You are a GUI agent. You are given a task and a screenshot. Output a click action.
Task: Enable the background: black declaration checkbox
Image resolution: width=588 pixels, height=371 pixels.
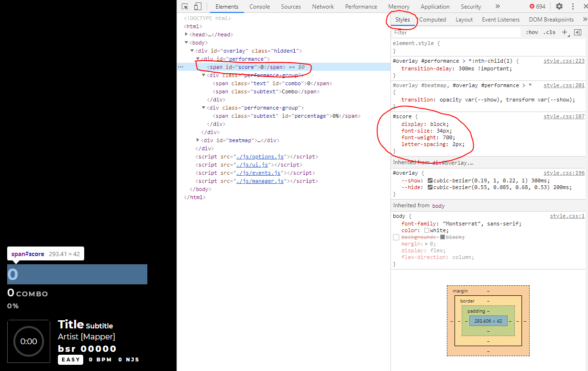click(396, 237)
